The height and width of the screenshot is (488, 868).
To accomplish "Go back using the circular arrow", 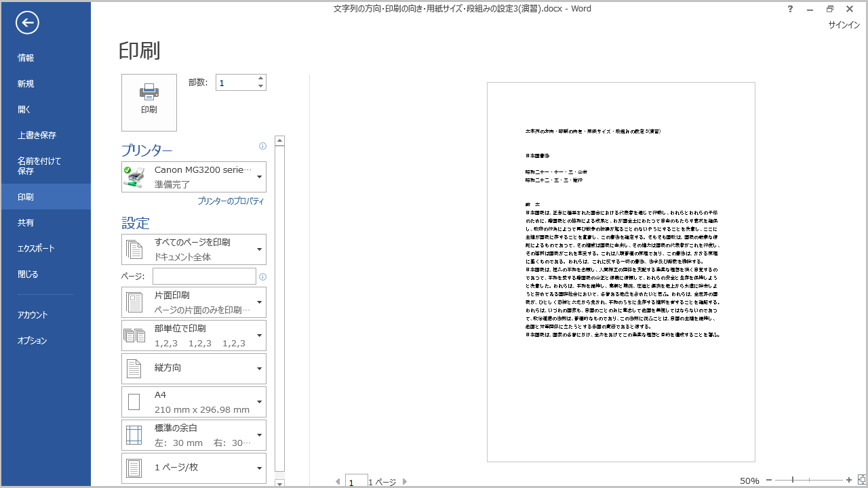I will tap(27, 23).
